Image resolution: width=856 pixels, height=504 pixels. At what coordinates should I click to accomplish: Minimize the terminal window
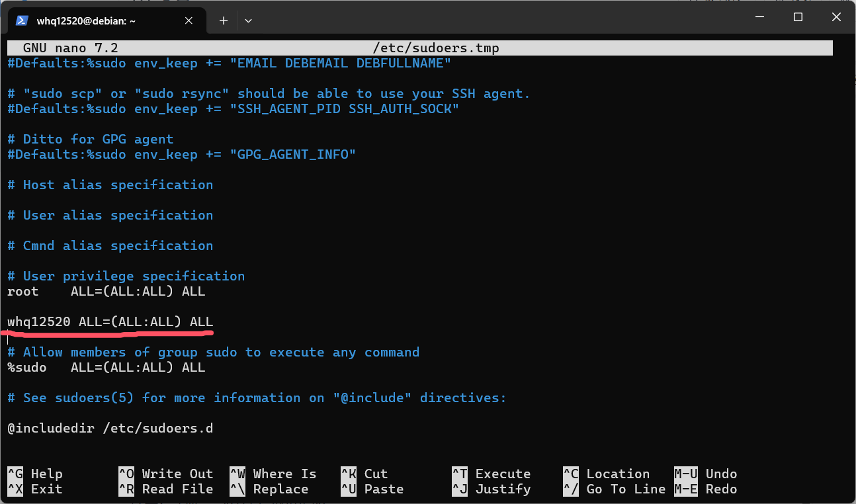click(x=759, y=17)
